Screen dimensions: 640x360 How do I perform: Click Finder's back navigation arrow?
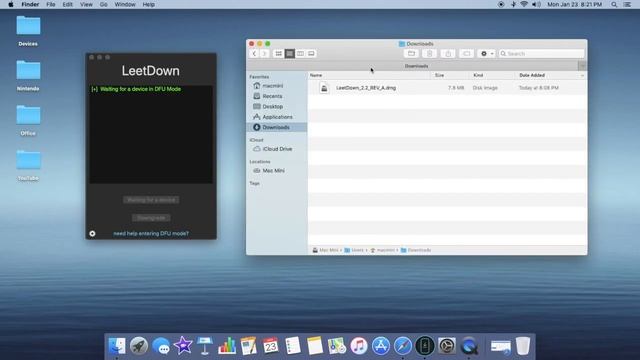(x=254, y=53)
